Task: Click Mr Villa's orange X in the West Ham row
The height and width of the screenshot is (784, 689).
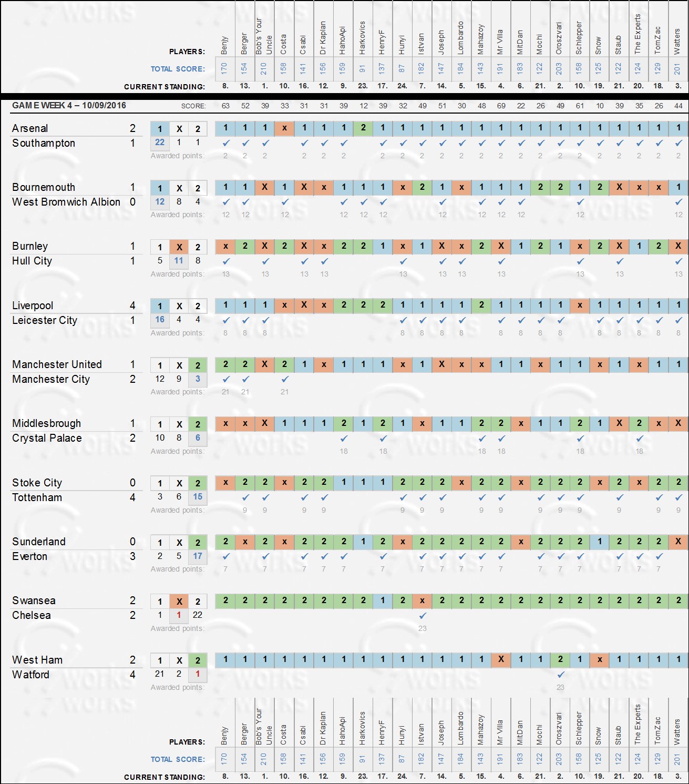Action: (x=501, y=659)
